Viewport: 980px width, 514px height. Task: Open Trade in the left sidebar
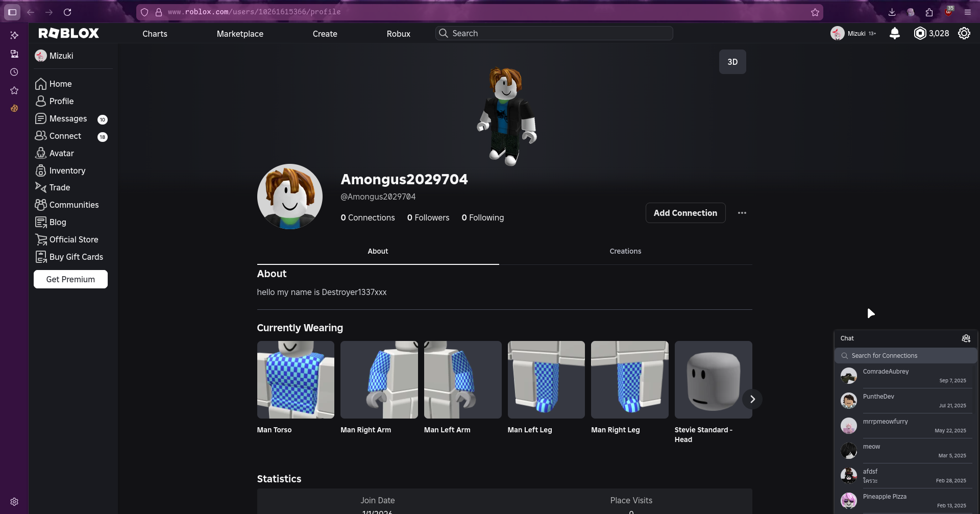point(59,187)
